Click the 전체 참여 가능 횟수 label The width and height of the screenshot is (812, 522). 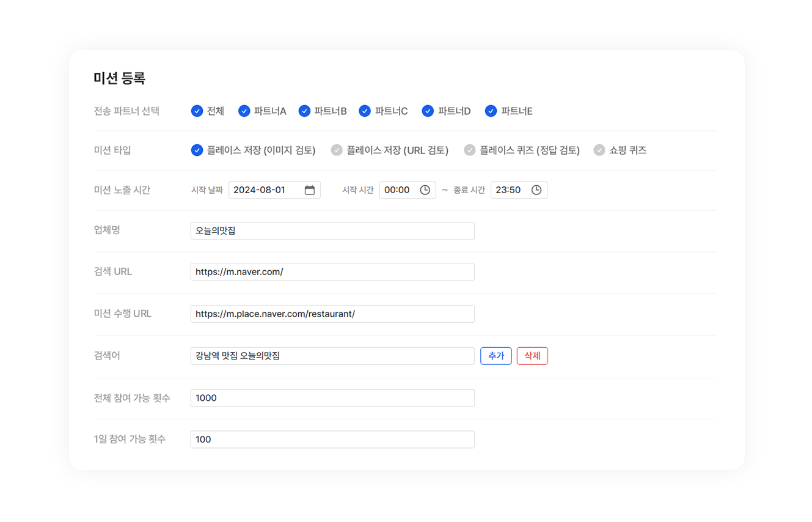pos(132,398)
